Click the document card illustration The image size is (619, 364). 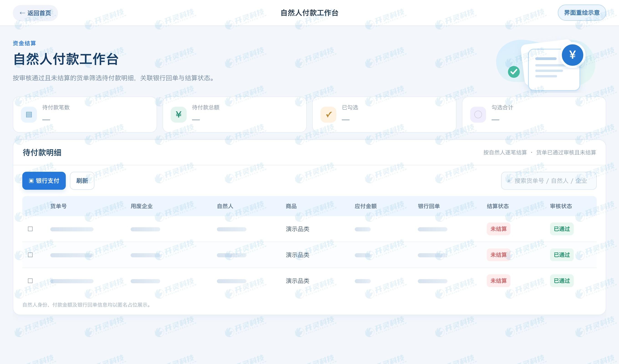click(x=554, y=70)
